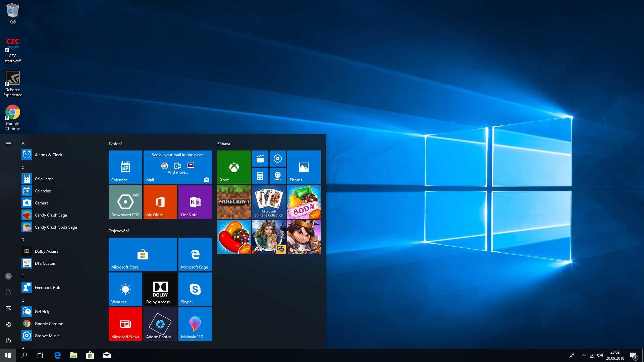The height and width of the screenshot is (362, 644).
Task: Show hidden system tray icons
Action: 584,355
